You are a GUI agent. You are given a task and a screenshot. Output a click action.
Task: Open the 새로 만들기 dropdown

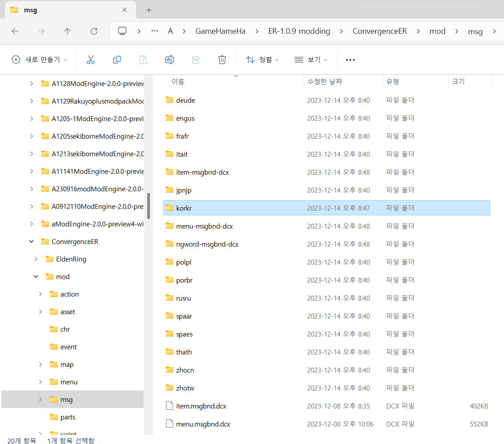pyautogui.click(x=39, y=60)
